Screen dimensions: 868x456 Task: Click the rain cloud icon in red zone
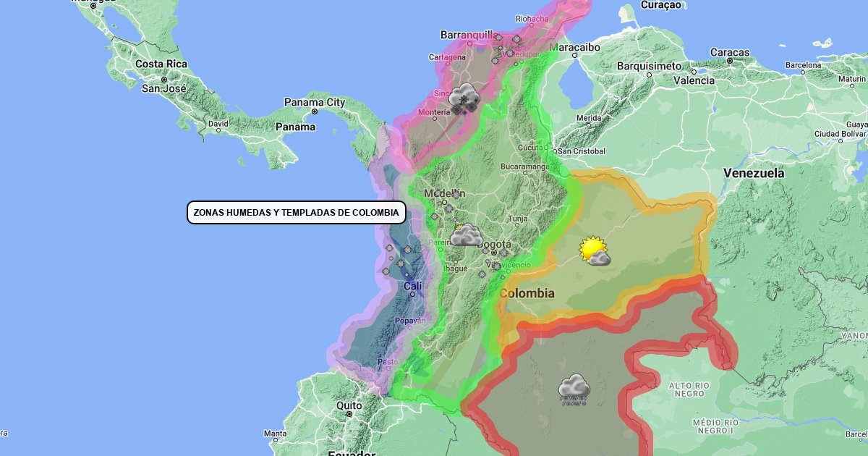pos(574,389)
